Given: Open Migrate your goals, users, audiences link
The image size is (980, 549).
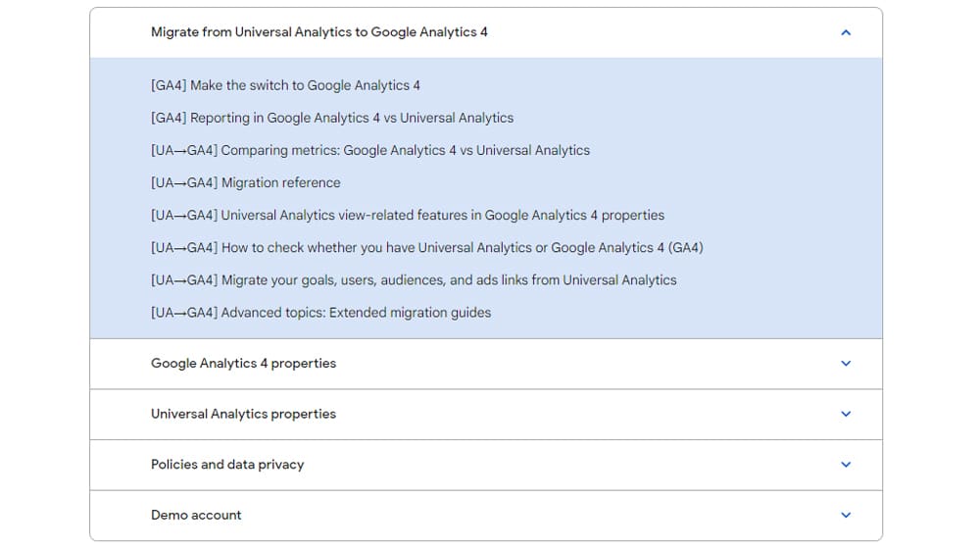Looking at the screenshot, I should tap(414, 280).
